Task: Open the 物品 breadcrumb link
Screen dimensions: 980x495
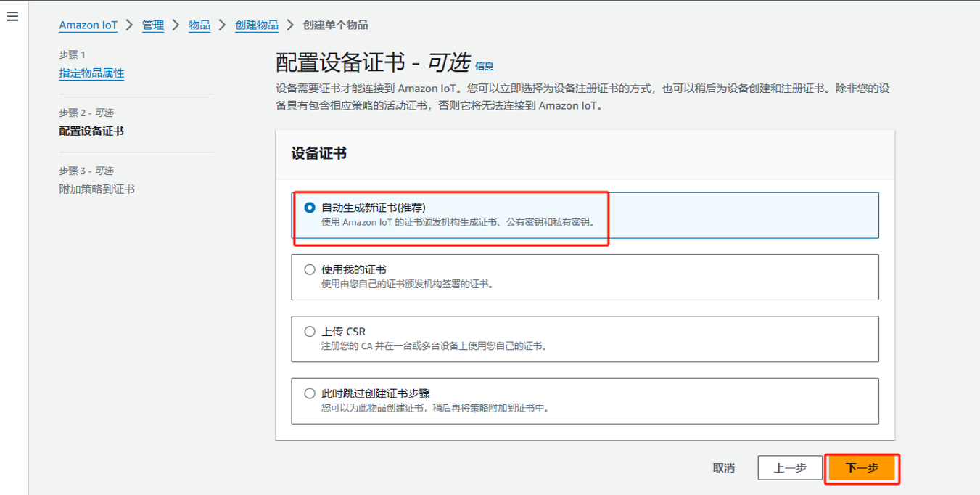Action: 199,25
